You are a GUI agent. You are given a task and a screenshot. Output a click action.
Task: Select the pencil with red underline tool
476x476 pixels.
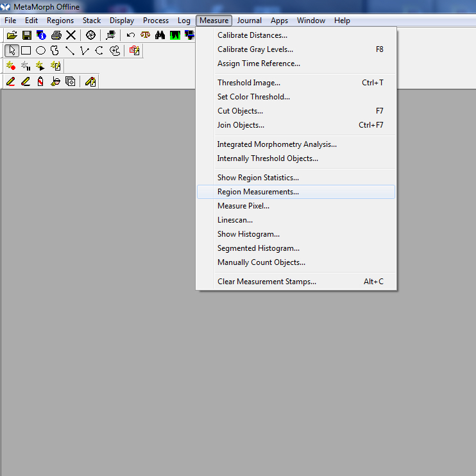[x=11, y=81]
